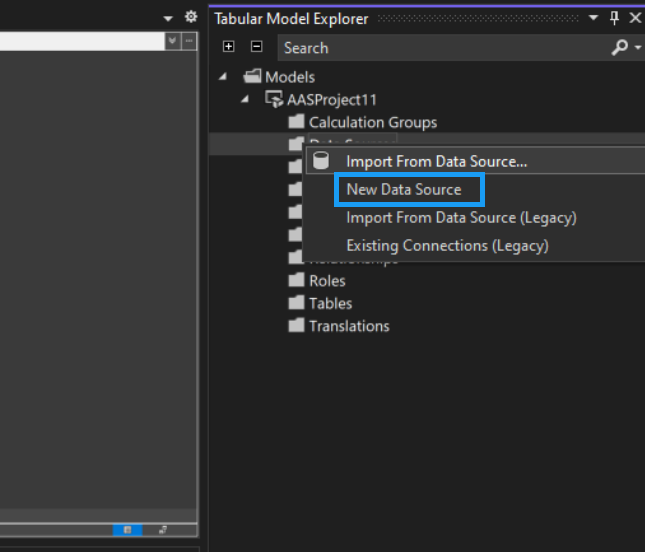Collapse the Models tree node
The image size is (645, 552).
(223, 77)
